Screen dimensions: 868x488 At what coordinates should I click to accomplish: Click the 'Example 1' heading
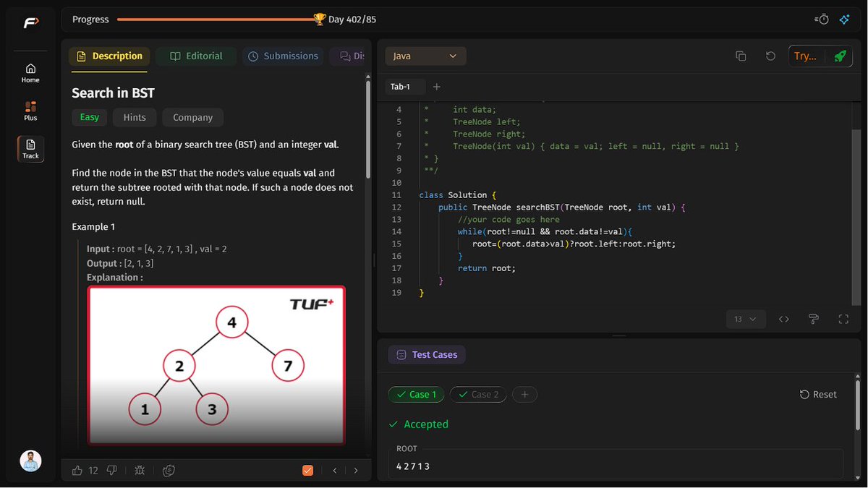93,227
